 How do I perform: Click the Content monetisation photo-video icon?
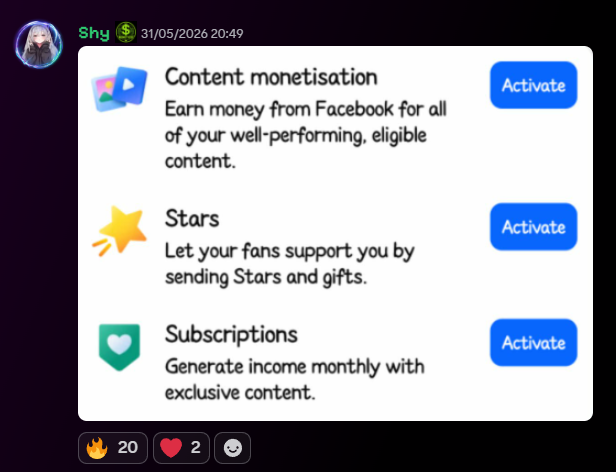(119, 89)
